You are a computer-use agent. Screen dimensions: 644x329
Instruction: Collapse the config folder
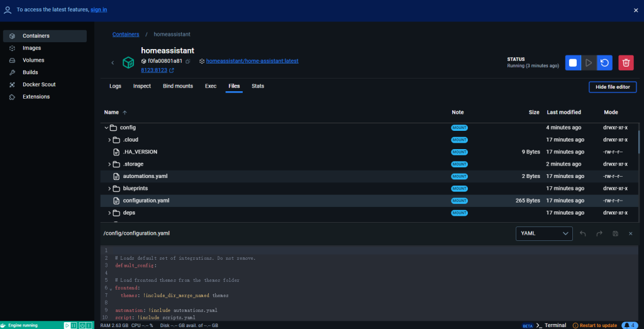pyautogui.click(x=107, y=128)
